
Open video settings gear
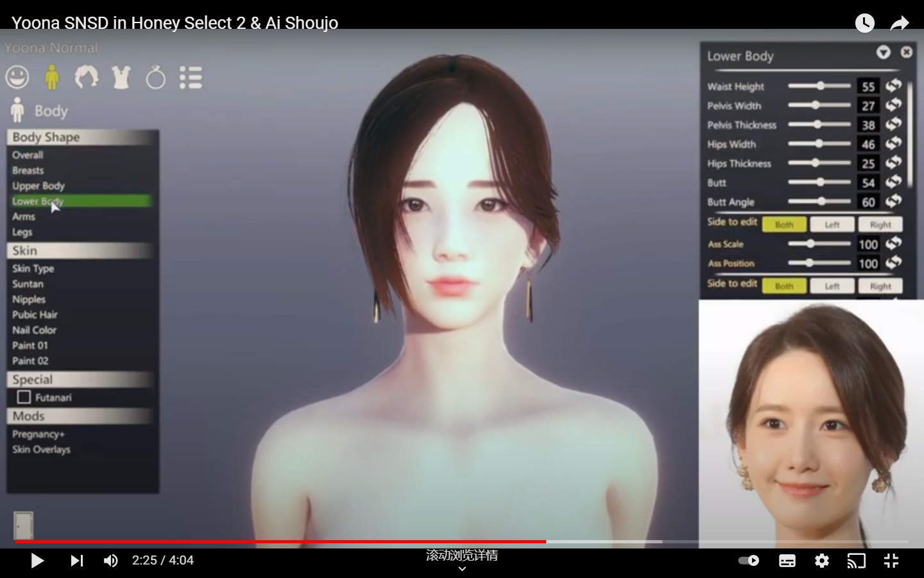pyautogui.click(x=822, y=561)
